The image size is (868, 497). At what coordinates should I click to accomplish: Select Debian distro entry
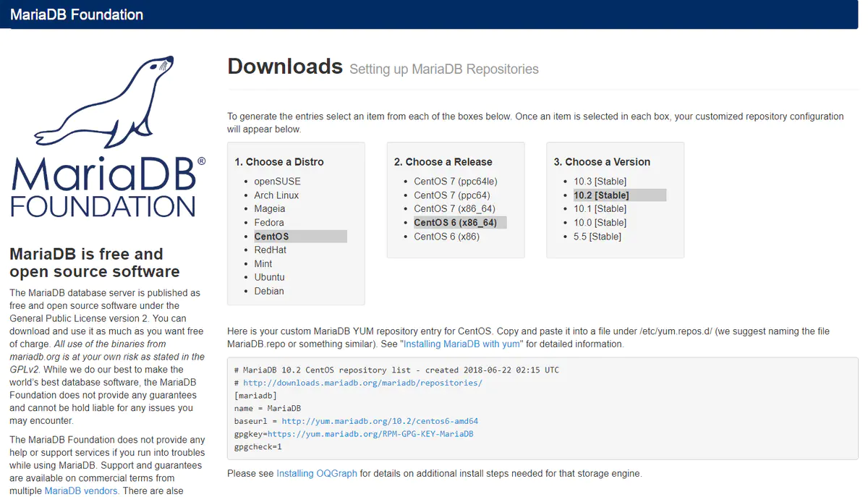[x=269, y=292]
